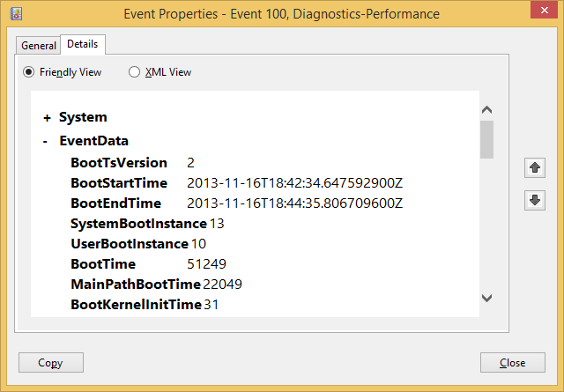Viewport: 564px width, 392px height.
Task: Select the BootStartTime value text
Action: 294,183
